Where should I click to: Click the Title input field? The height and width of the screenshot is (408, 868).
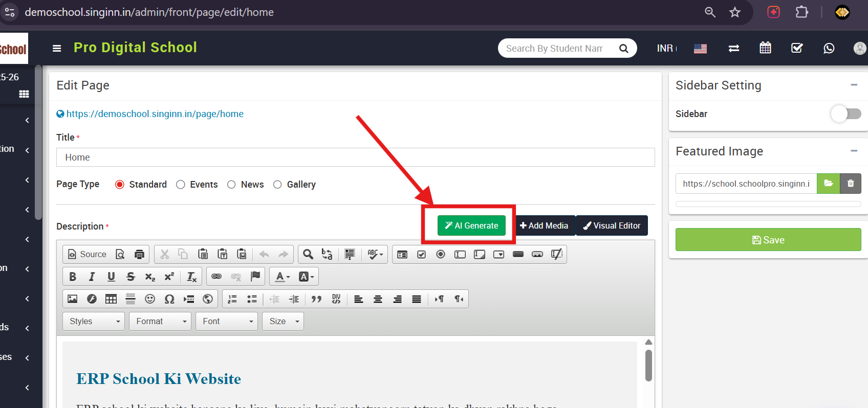click(x=355, y=157)
